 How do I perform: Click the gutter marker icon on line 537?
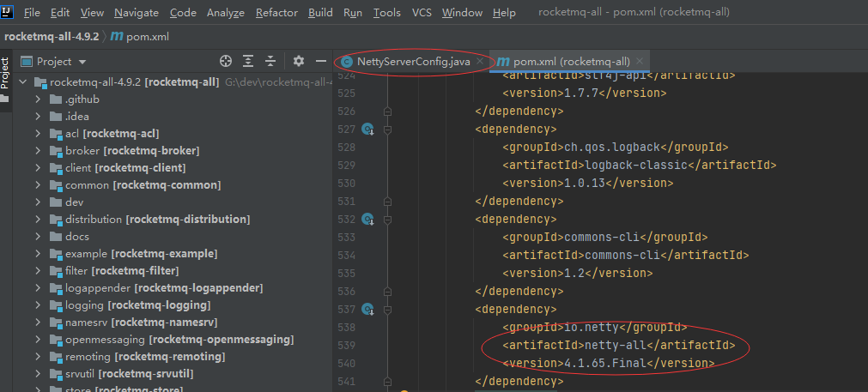[367, 310]
